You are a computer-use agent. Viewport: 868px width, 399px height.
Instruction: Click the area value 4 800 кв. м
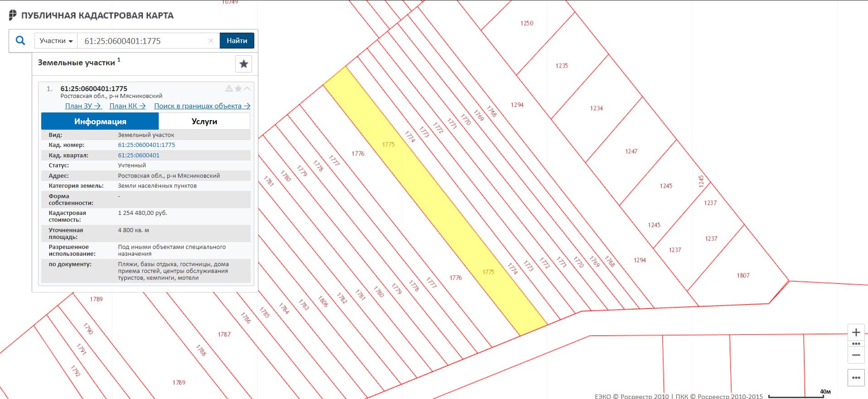click(x=134, y=230)
